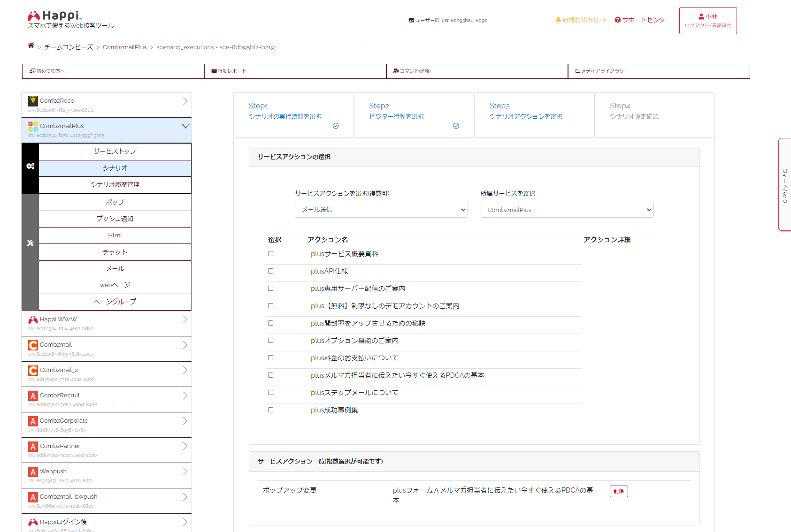Expand the CombzRecruit chevron

[185, 395]
